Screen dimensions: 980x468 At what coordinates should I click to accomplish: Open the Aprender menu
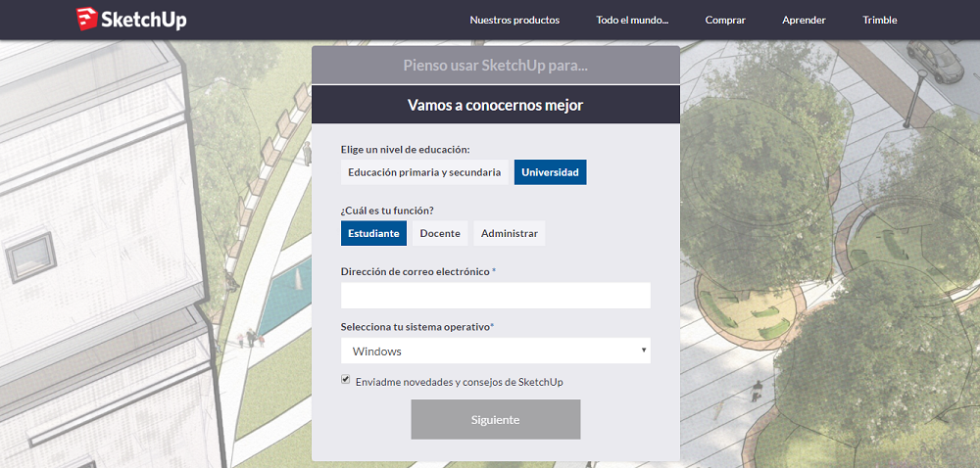tap(804, 20)
